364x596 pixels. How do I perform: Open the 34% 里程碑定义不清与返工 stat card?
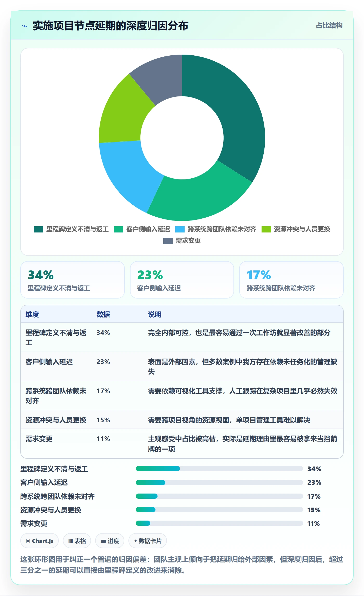(73, 280)
